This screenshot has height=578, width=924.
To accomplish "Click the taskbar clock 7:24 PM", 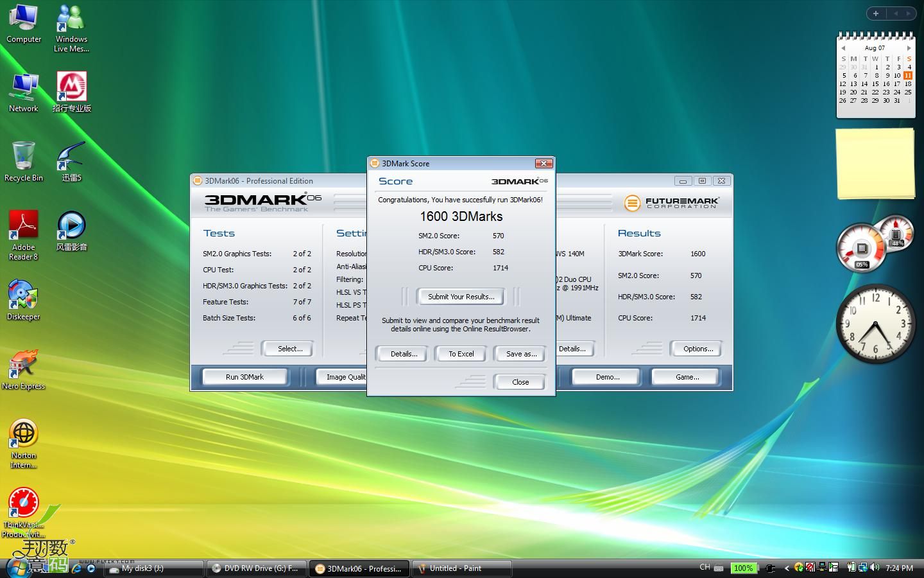I will point(899,568).
